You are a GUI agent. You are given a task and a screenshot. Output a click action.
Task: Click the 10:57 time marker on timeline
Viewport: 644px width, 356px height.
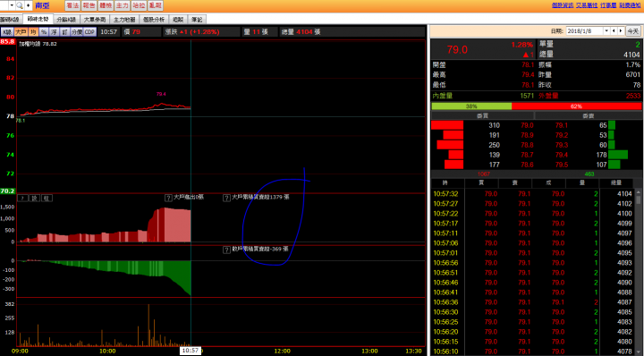click(191, 351)
